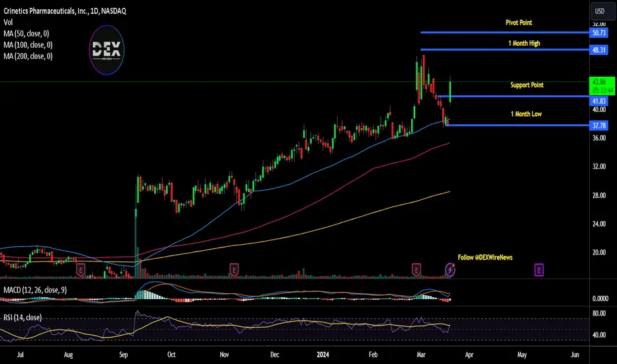Click the 20.00 price axis label

coord(599,253)
